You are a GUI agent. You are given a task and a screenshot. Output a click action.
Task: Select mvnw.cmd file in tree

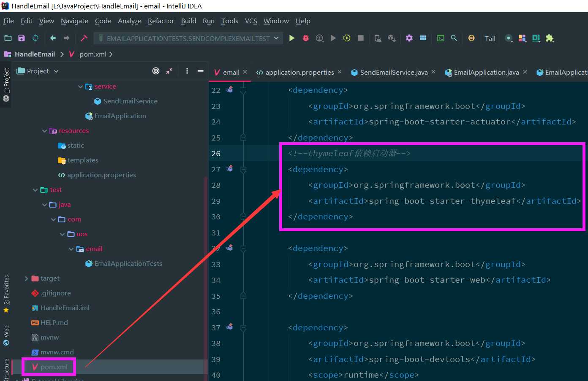(x=57, y=352)
